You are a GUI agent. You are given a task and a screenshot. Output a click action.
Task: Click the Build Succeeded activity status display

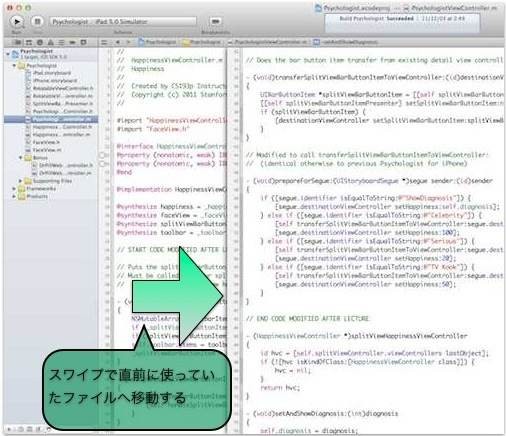(402, 22)
